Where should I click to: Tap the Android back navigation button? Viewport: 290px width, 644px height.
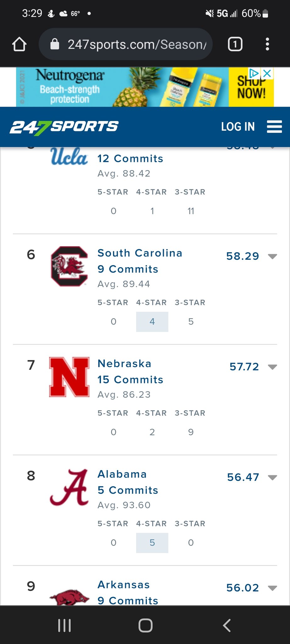pos(227,625)
